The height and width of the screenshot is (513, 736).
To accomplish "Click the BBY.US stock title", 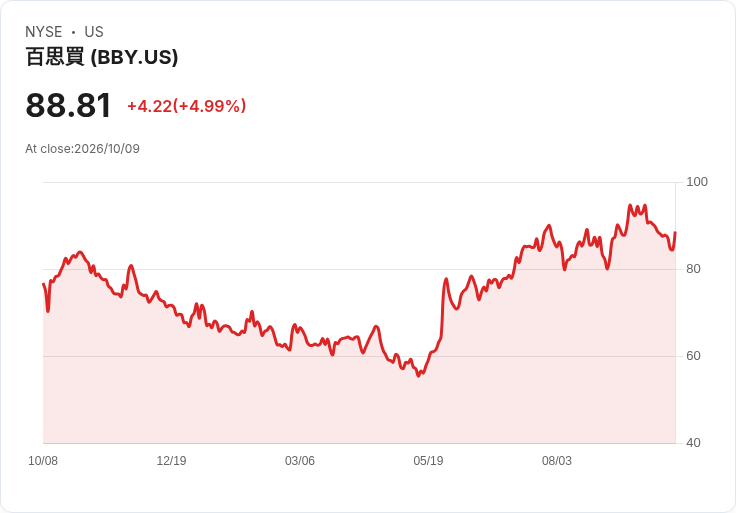I will tap(102, 57).
